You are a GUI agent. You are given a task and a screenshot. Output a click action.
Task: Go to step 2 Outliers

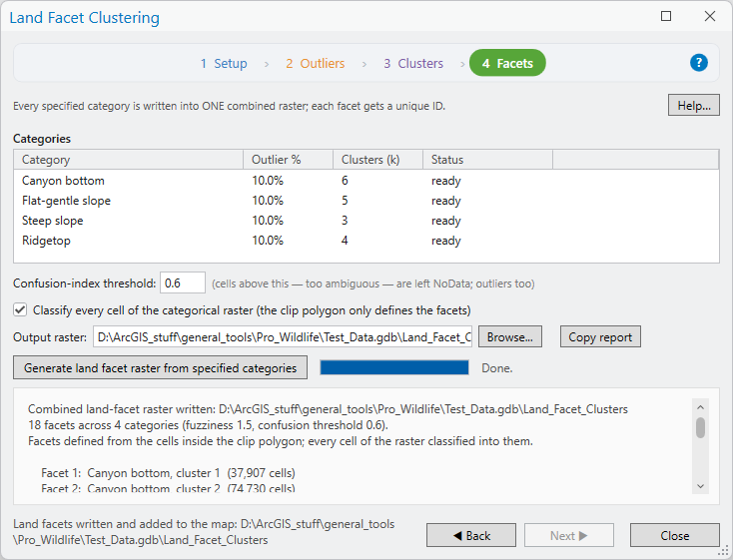coord(316,63)
